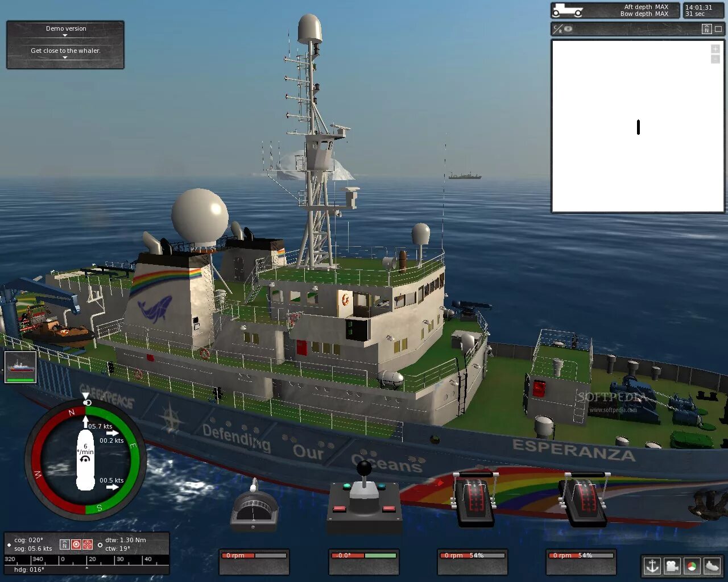The image size is (728, 582).
Task: Click the dtw: 1.30 Nm reading
Action: click(x=125, y=540)
